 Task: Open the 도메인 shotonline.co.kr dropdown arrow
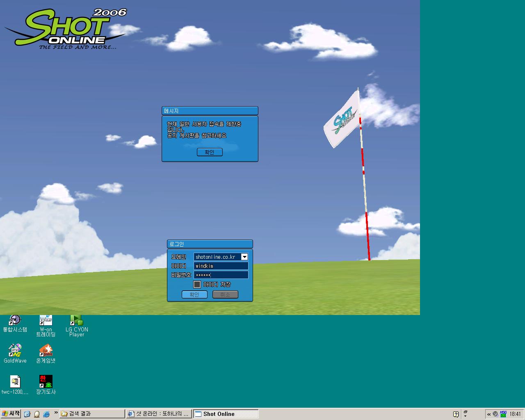pyautogui.click(x=244, y=257)
